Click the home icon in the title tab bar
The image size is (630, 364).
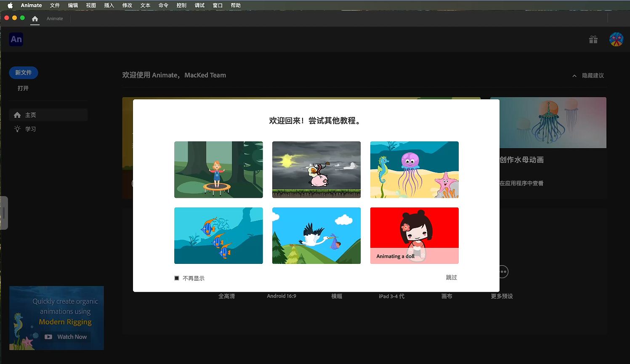pyautogui.click(x=35, y=19)
